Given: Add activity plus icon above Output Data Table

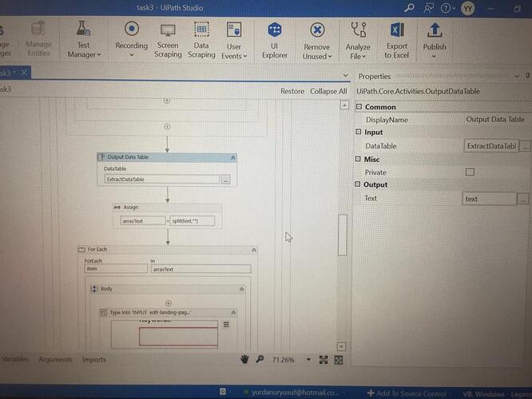Looking at the screenshot, I should click(167, 126).
